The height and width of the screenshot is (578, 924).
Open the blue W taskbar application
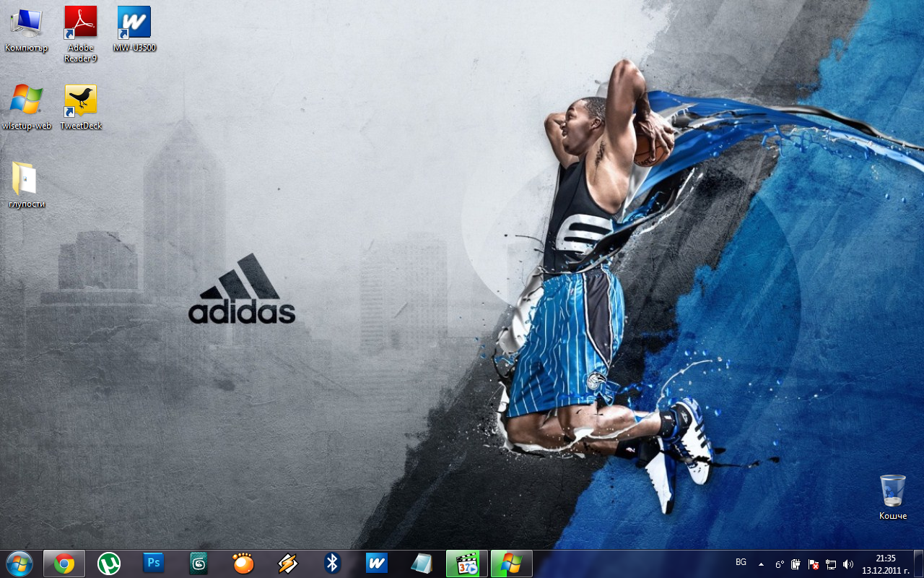tap(378, 564)
